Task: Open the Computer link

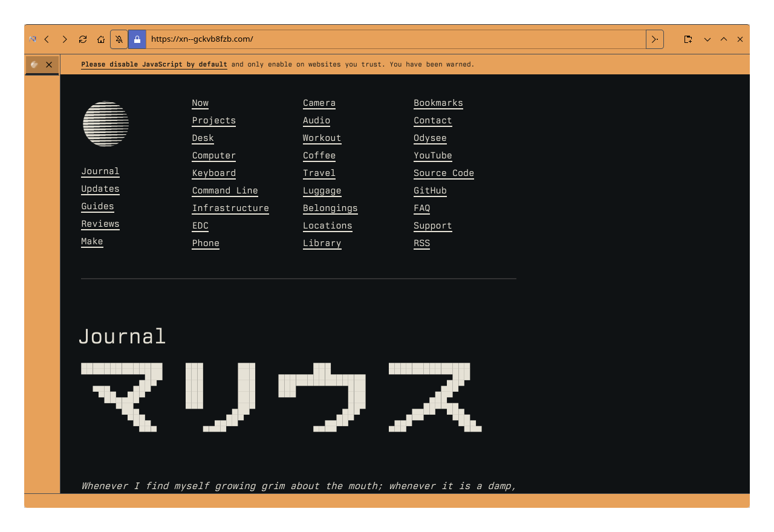Action: coord(214,156)
